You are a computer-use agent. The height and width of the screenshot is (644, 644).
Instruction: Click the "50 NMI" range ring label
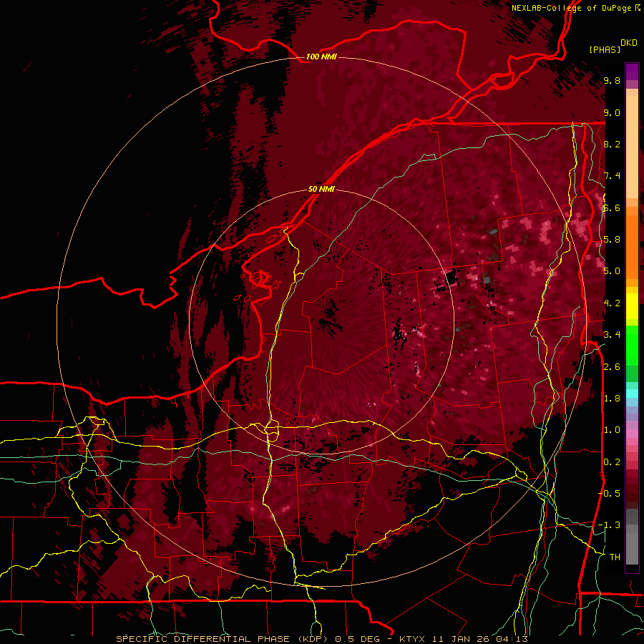click(x=321, y=190)
